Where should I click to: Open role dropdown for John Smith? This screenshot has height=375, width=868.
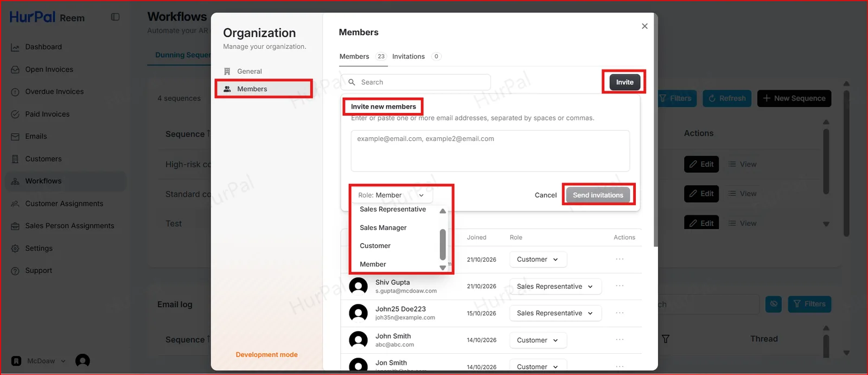coord(538,340)
